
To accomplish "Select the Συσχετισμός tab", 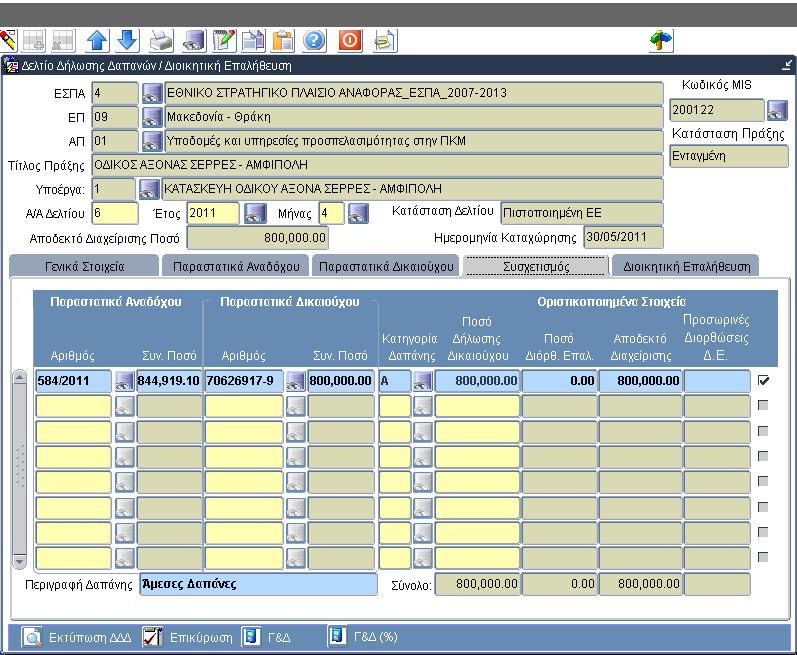I will tap(536, 266).
